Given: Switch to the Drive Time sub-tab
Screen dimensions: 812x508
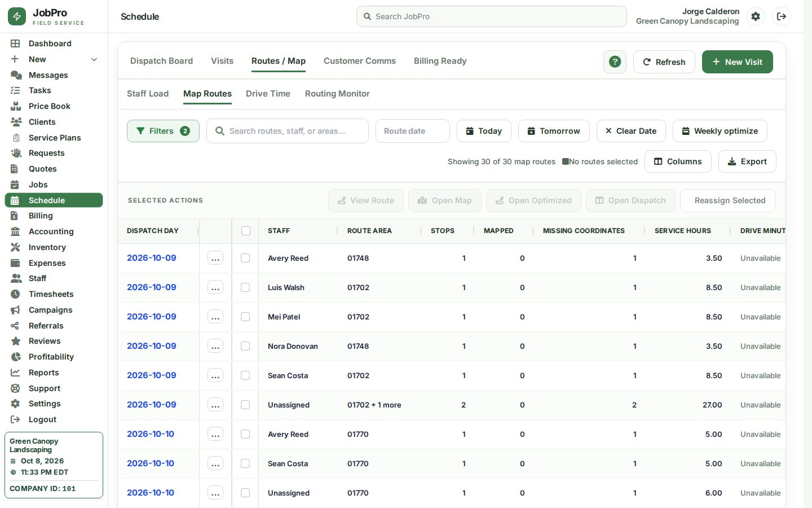Looking at the screenshot, I should (268, 94).
